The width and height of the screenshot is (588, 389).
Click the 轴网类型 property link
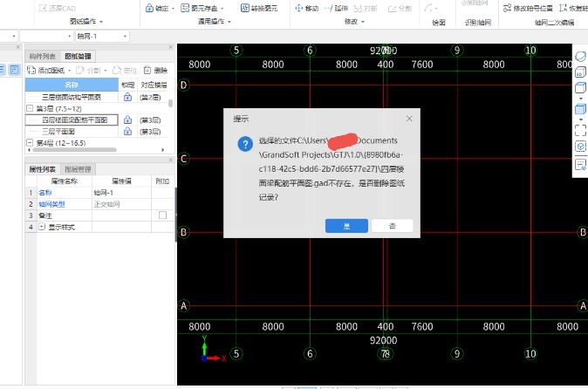51,204
